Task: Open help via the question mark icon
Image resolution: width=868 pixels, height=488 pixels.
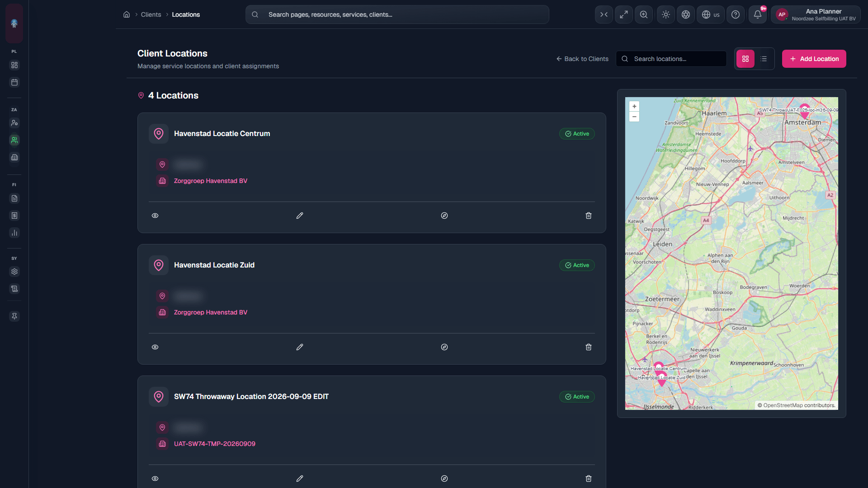Action: pos(736,14)
